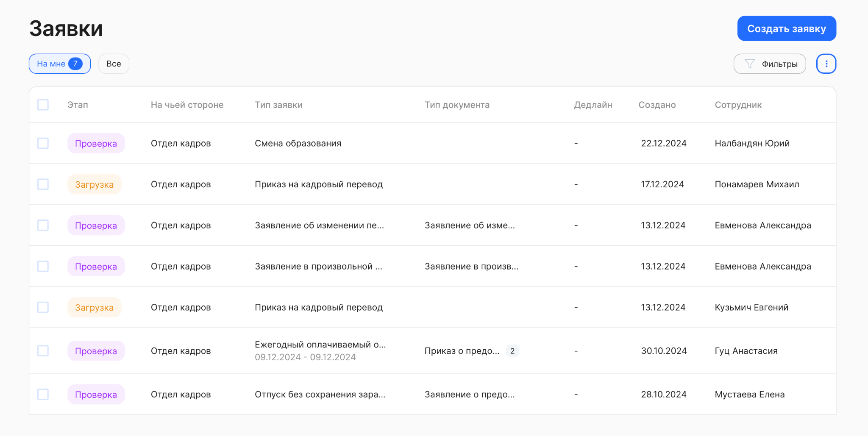868x436 pixels.
Task: Mark the checkbox for the Мустаева Елена row
Action: pyautogui.click(x=43, y=394)
